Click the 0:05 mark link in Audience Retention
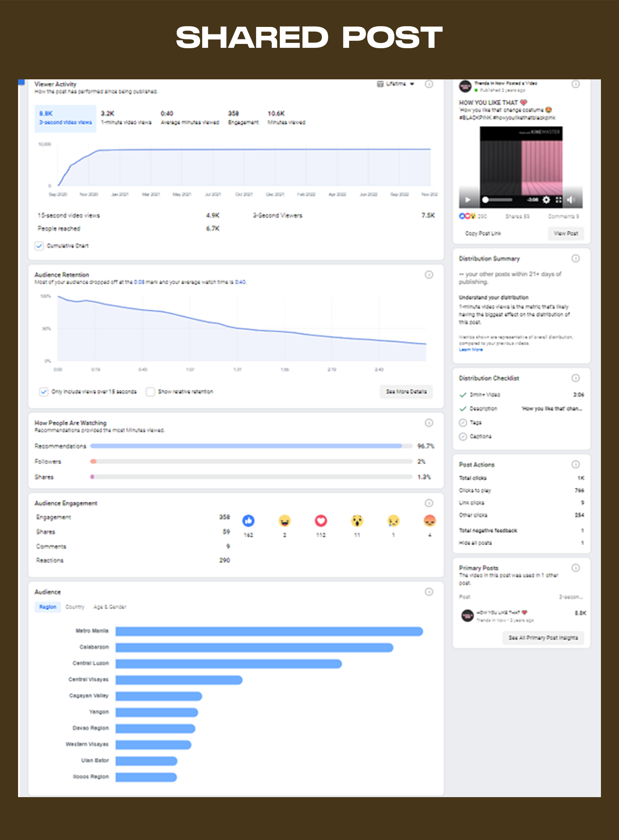The image size is (619, 840). tap(139, 282)
